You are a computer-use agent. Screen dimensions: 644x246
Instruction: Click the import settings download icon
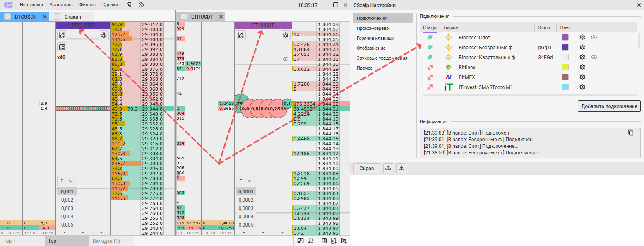point(401,168)
